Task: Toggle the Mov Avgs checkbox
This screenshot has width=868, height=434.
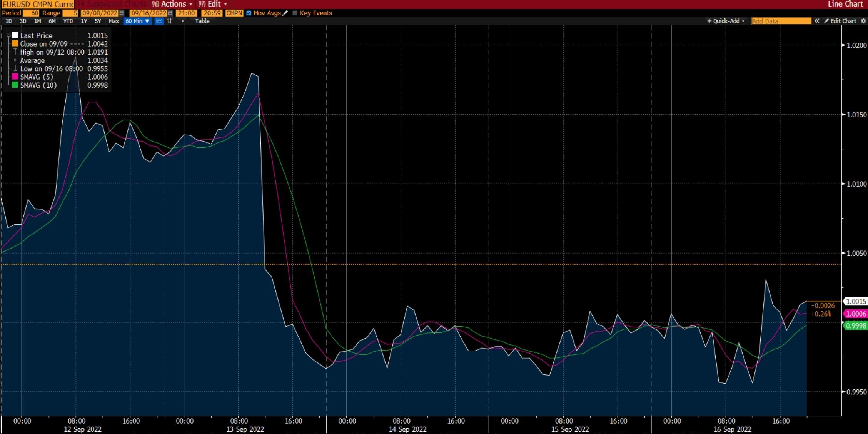Action: click(x=249, y=13)
